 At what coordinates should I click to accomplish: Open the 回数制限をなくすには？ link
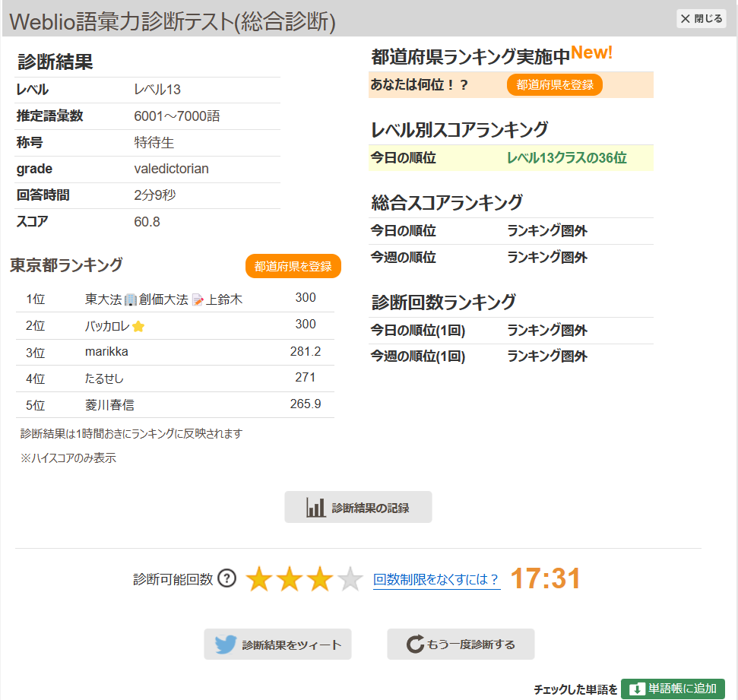[x=436, y=579]
